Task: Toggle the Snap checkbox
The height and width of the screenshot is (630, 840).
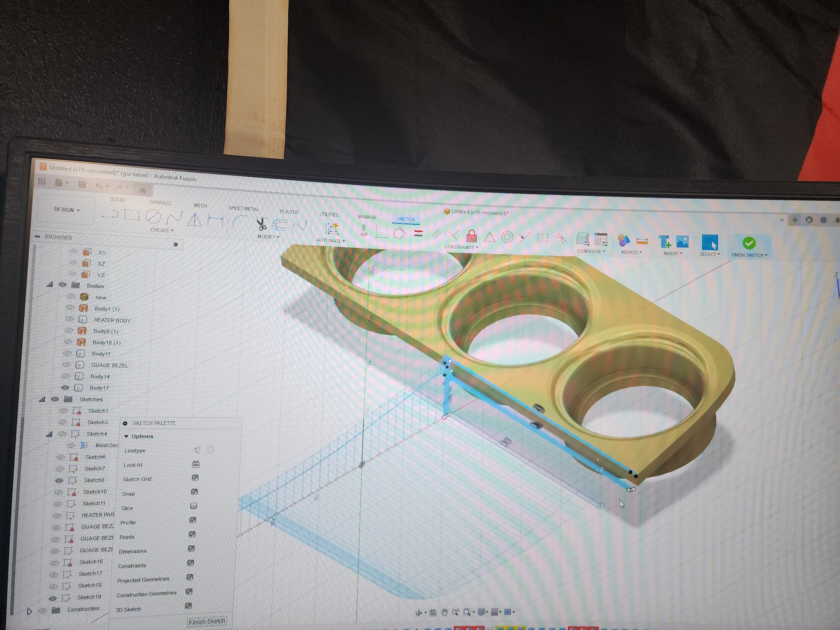Action: coord(194,492)
